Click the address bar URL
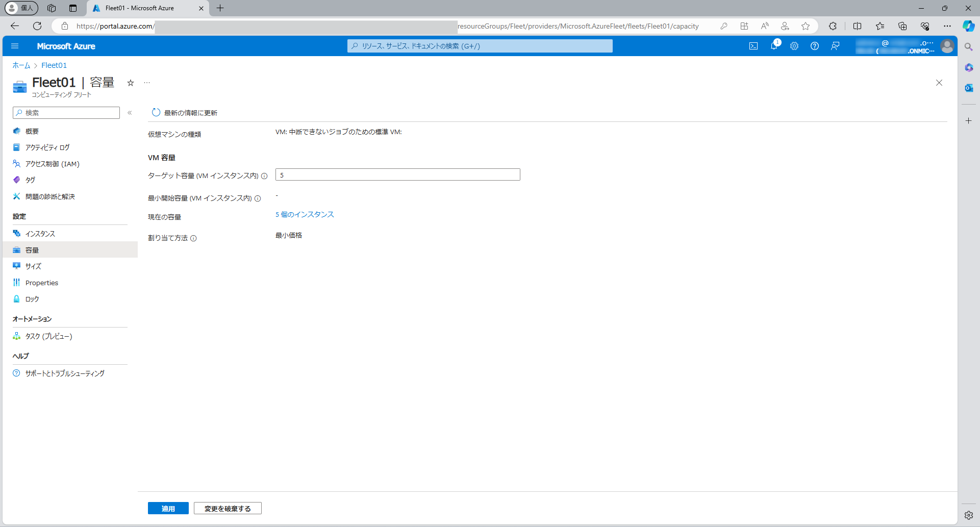The height and width of the screenshot is (527, 980). pos(388,26)
